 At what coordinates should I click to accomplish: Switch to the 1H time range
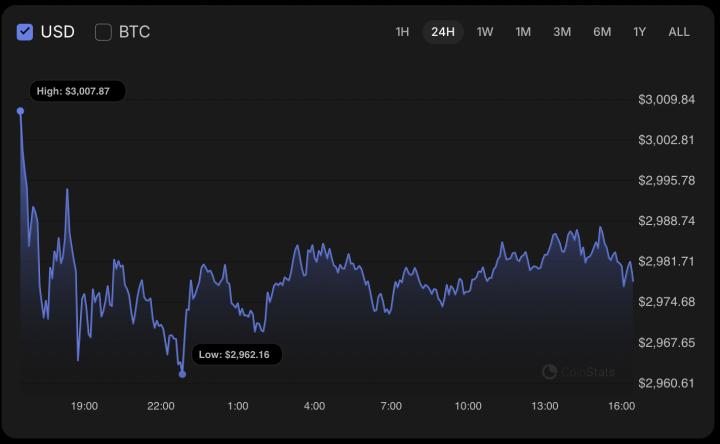[402, 32]
